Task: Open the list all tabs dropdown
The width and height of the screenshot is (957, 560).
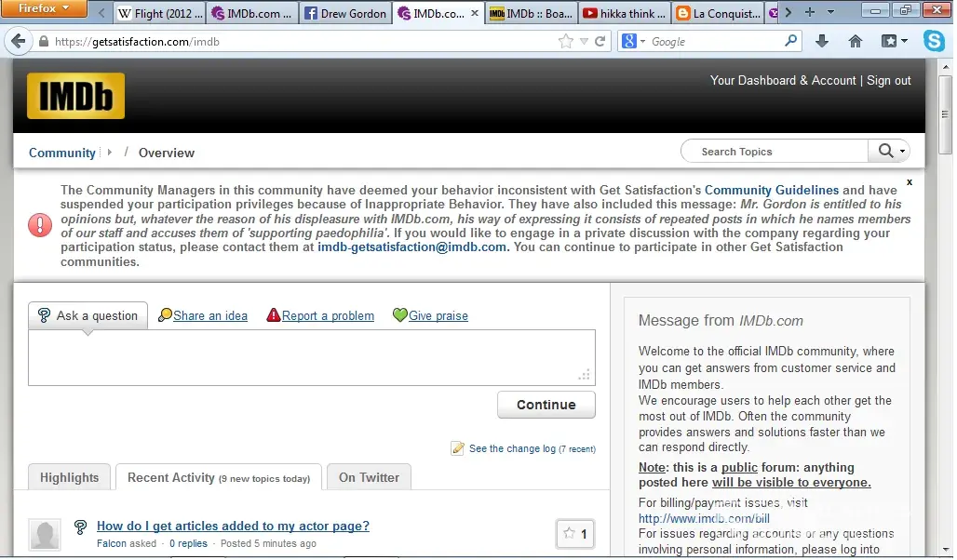Action: pos(830,12)
